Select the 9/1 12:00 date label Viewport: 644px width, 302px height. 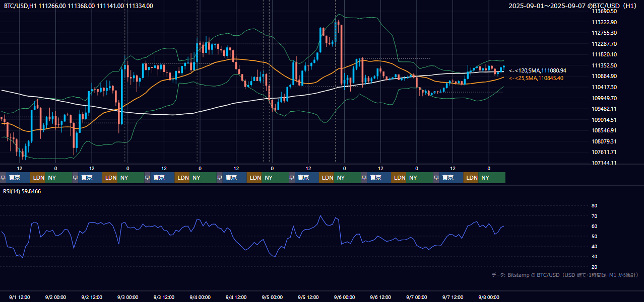click(x=20, y=297)
